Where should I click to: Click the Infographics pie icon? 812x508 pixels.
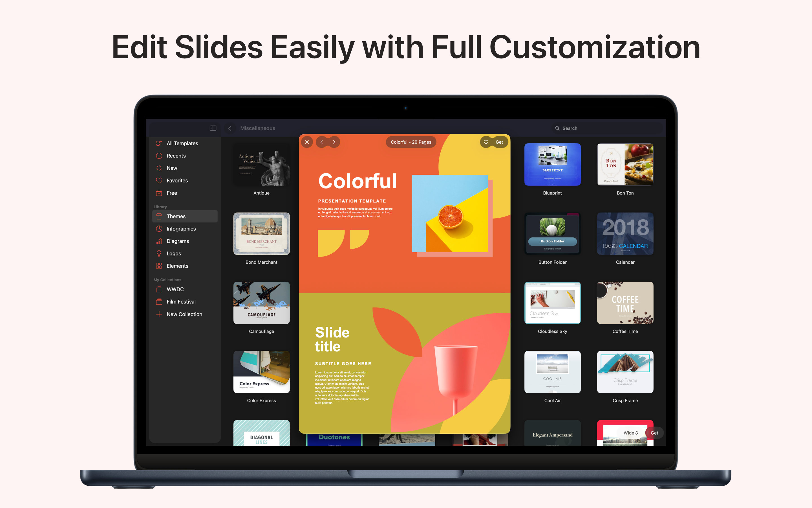pyautogui.click(x=159, y=229)
